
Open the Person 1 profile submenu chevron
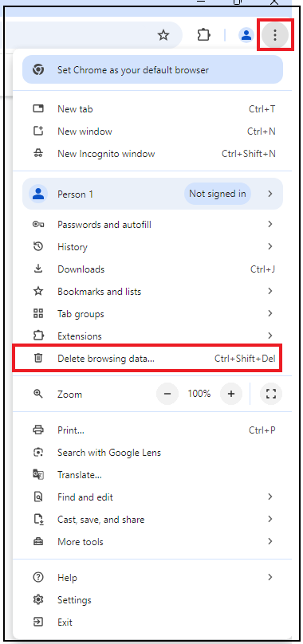(x=270, y=194)
